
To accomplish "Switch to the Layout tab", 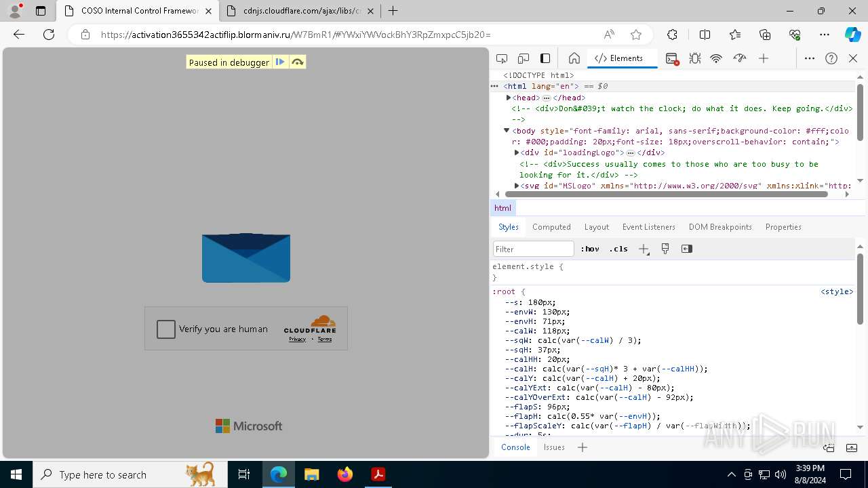I will point(597,227).
